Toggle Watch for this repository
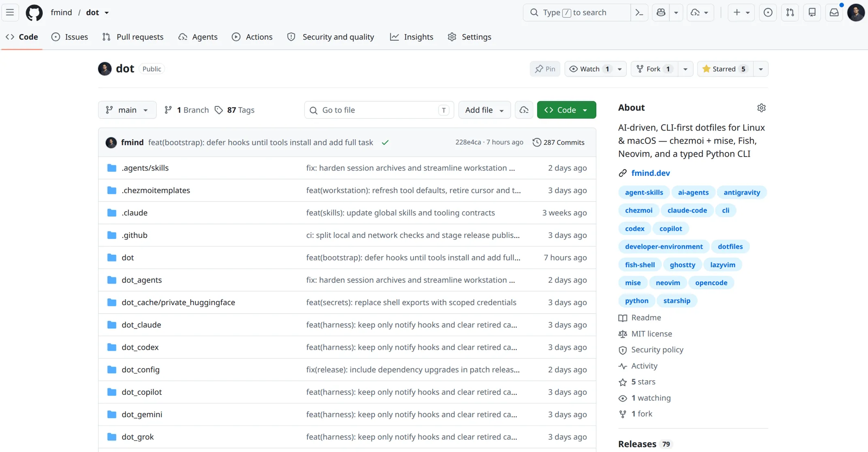 pyautogui.click(x=590, y=69)
